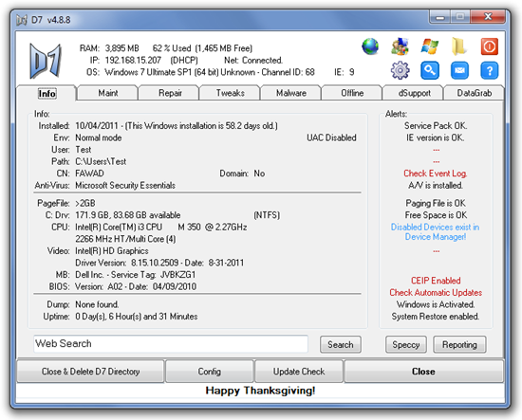Click Check Automatic Updates alert

point(436,292)
